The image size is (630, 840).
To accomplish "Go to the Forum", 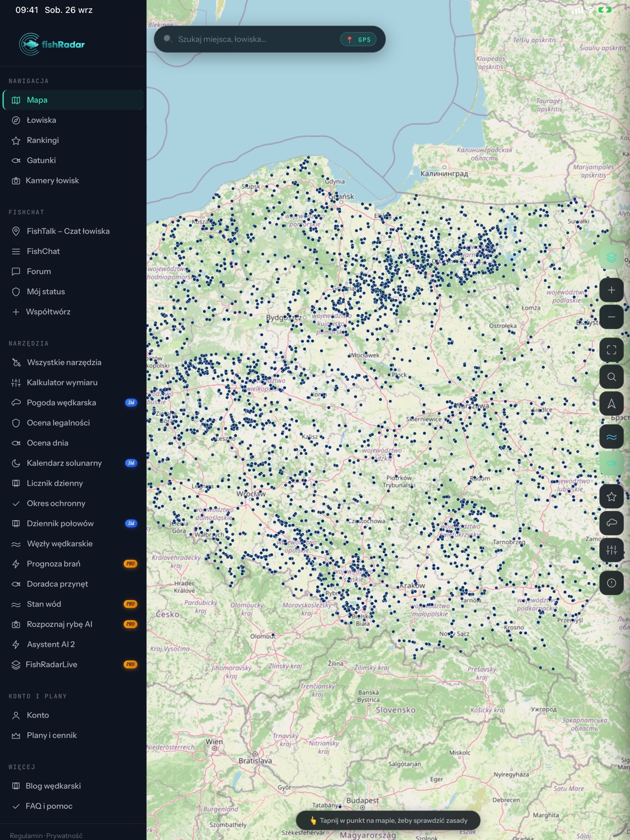I will pyautogui.click(x=73, y=271).
